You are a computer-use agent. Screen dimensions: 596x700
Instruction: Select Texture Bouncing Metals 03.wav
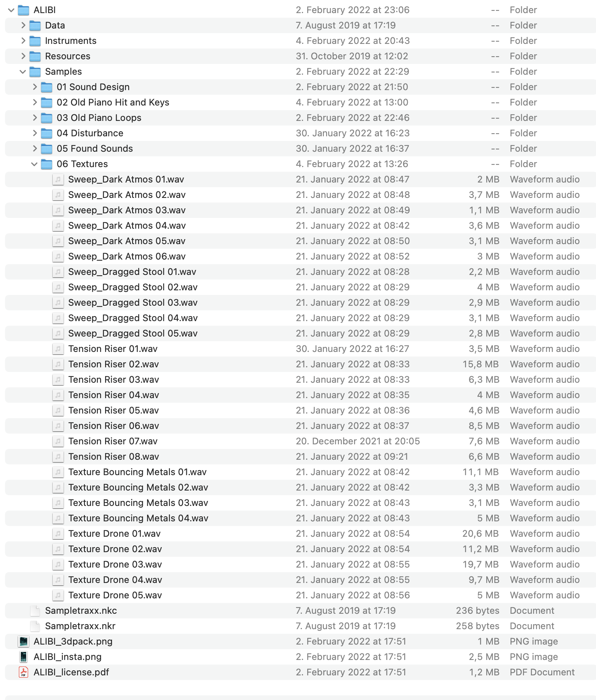(300, 503)
